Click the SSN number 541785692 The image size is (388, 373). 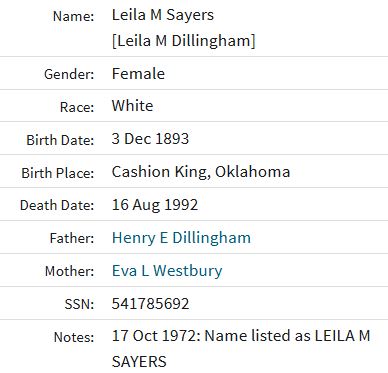tap(150, 304)
